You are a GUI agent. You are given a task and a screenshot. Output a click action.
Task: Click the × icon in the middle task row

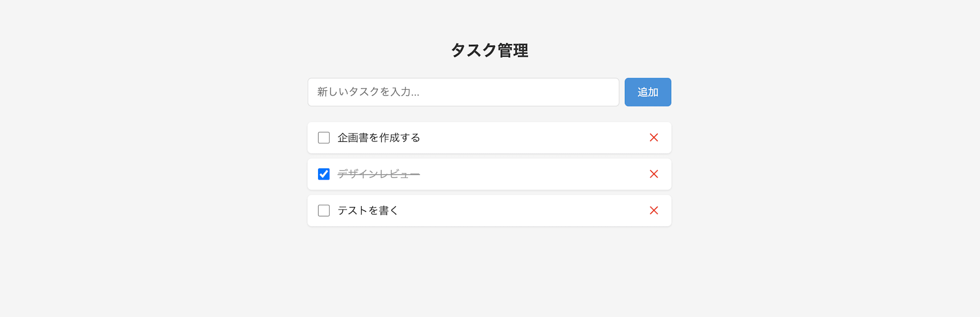(654, 174)
